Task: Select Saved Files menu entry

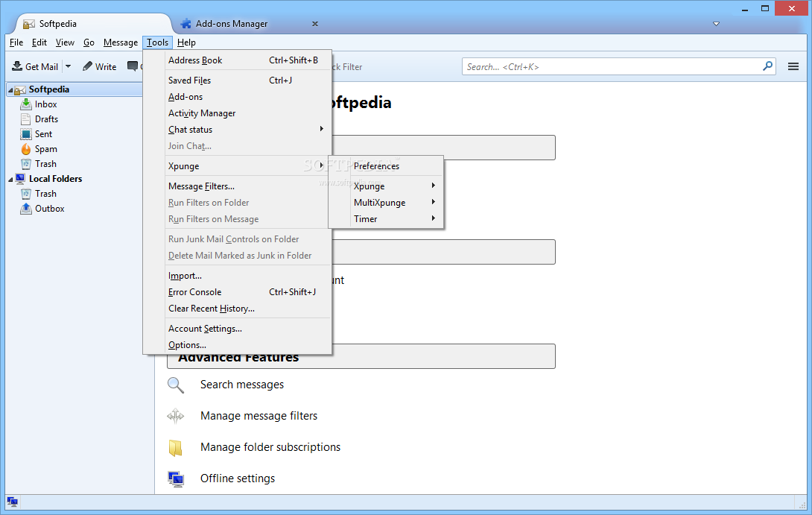Action: (x=237, y=80)
